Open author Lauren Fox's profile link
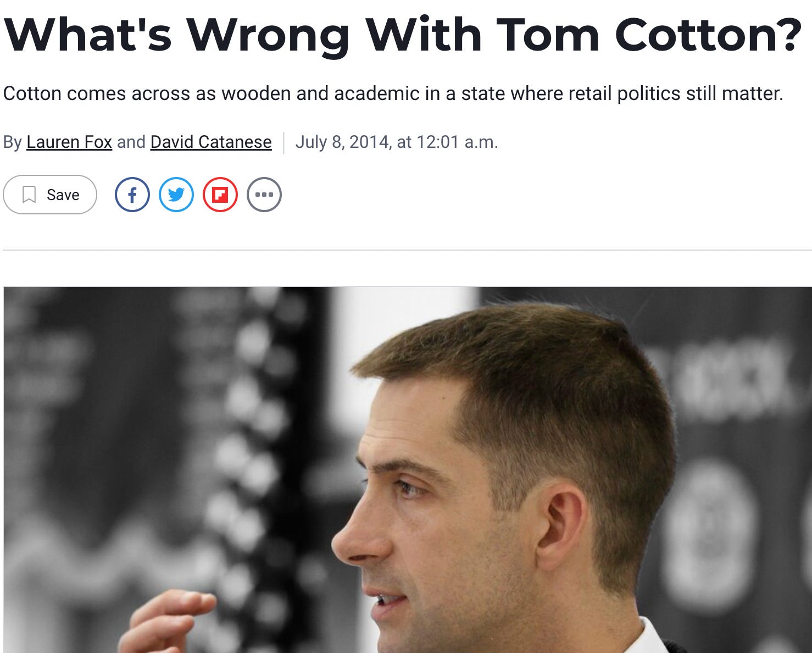This screenshot has height=653, width=812. click(69, 142)
